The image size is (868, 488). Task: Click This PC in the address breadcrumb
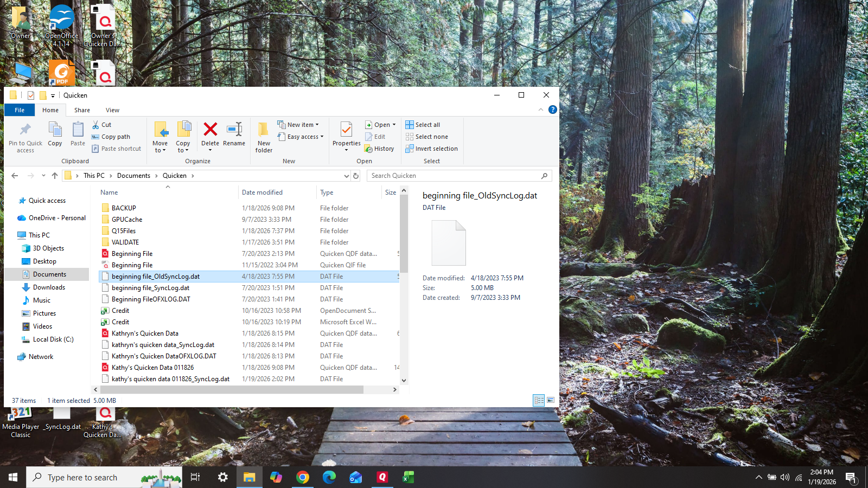(94, 176)
